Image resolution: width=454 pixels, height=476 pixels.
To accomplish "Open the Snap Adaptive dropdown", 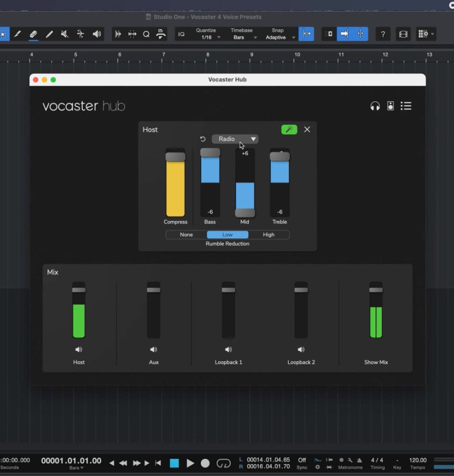I will point(279,37).
